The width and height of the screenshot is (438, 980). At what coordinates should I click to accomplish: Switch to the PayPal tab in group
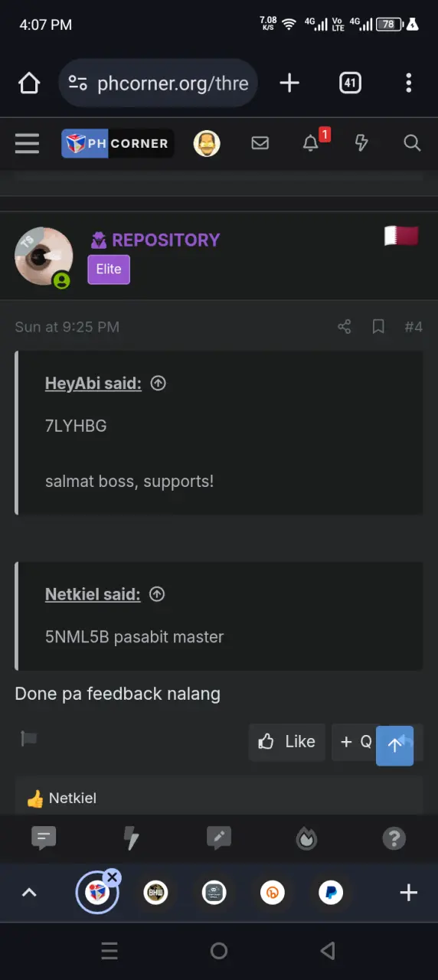pyautogui.click(x=331, y=893)
